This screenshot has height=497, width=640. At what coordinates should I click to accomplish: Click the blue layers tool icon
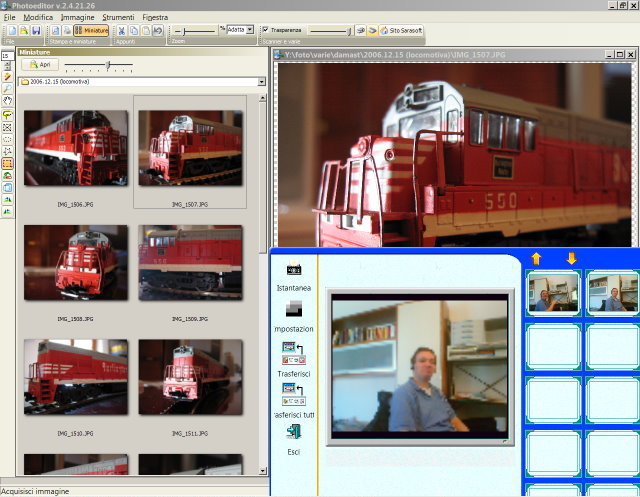click(x=7, y=188)
